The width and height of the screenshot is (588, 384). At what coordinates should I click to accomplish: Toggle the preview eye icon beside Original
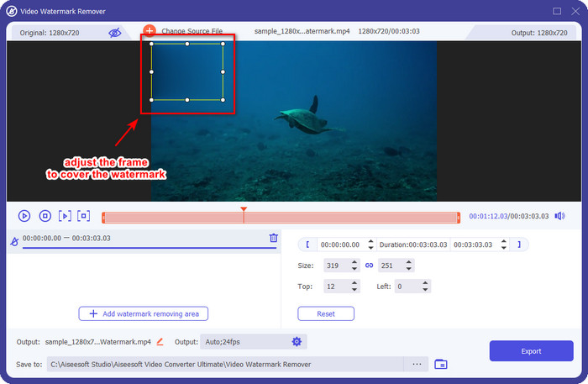(x=115, y=33)
